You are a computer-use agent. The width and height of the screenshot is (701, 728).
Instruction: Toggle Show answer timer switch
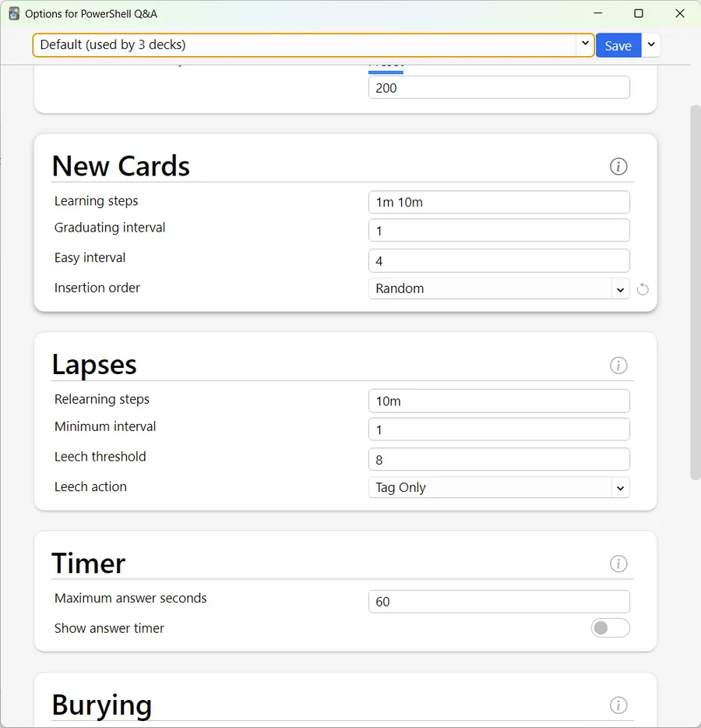610,627
